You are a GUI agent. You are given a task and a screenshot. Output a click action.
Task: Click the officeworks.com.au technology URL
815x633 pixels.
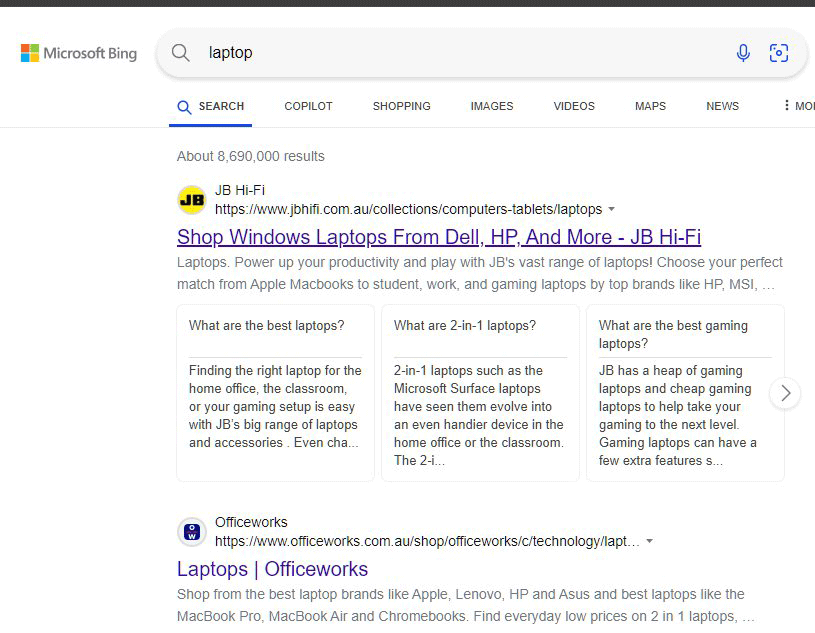click(427, 541)
